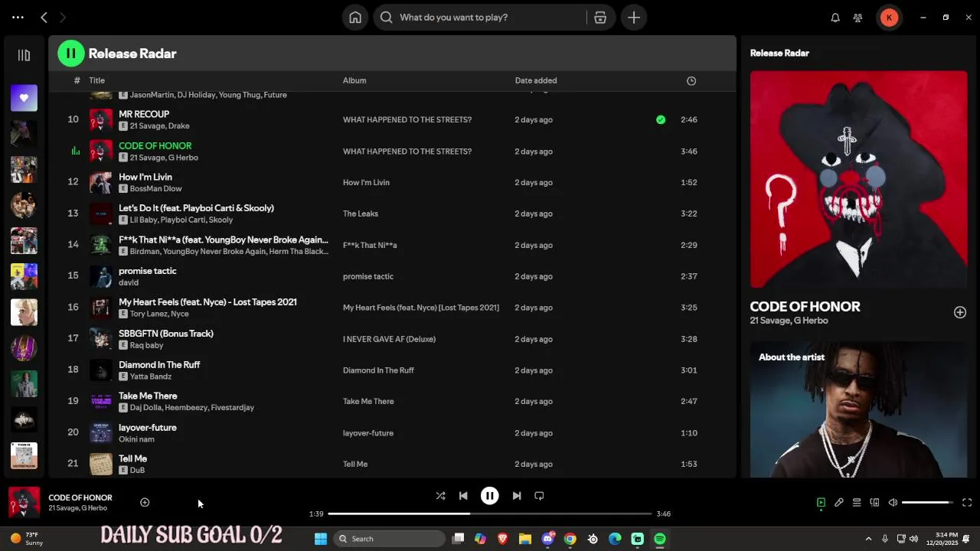Click the CODE OF HONOR title in bottom bar
This screenshot has width=980, height=551.
(80, 497)
